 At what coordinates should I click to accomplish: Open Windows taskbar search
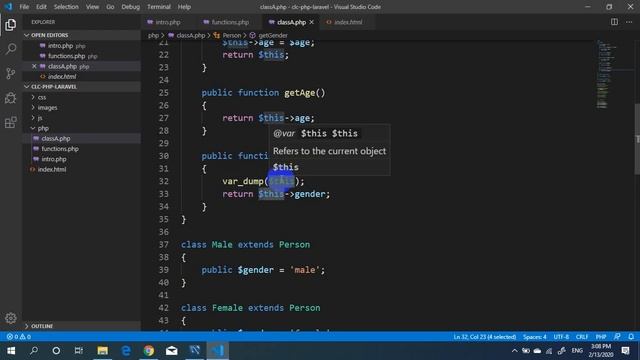pos(34,351)
